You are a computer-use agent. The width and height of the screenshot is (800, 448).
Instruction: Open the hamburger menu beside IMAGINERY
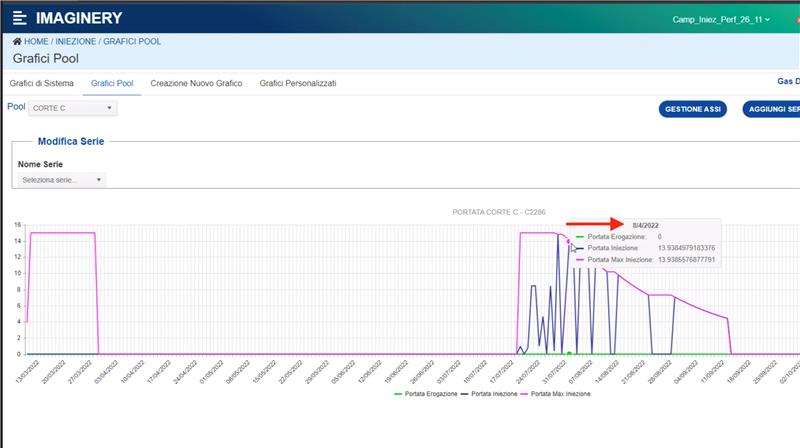tap(20, 18)
